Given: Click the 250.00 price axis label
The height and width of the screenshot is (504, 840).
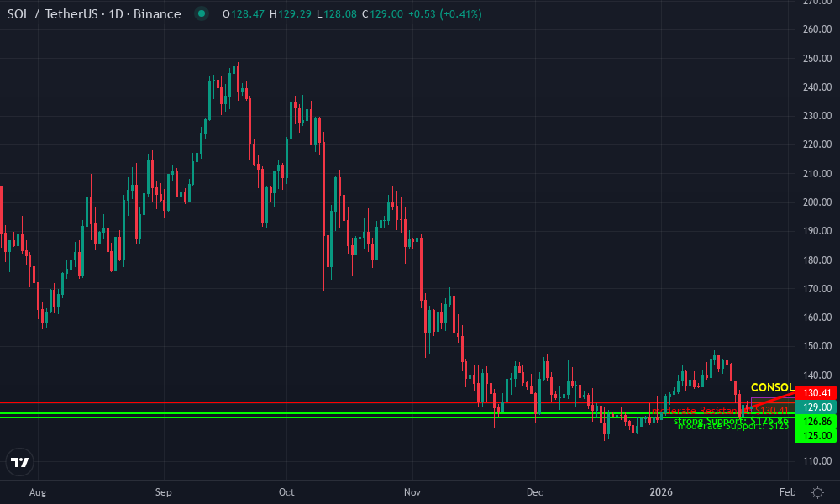Looking at the screenshot, I should pyautogui.click(x=817, y=59).
